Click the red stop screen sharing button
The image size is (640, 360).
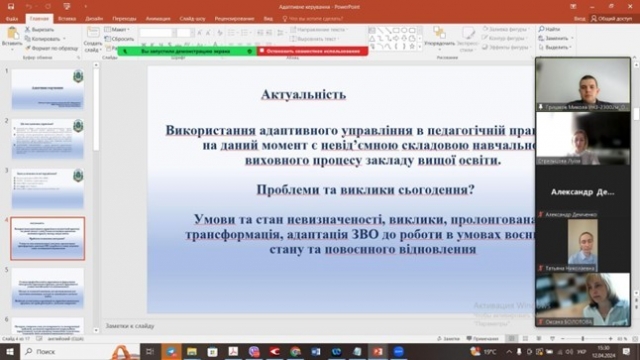313,51
